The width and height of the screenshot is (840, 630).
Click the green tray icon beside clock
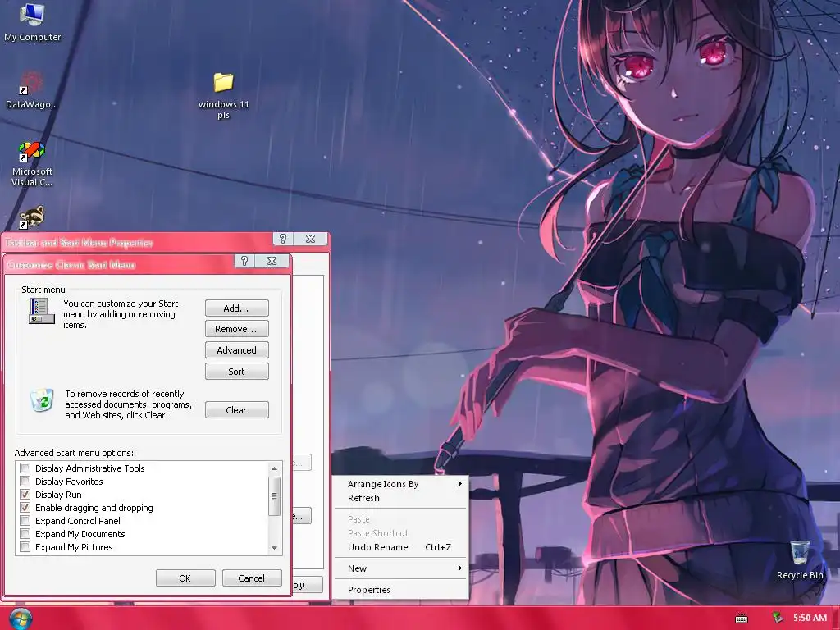coord(778,618)
